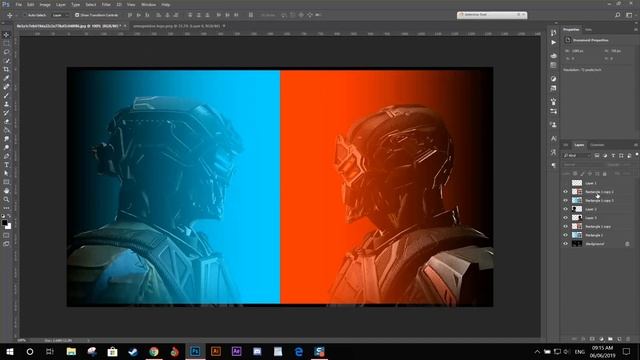The height and width of the screenshot is (360, 640).
Task: Click the search icon in options bar
Action: (x=618, y=15)
